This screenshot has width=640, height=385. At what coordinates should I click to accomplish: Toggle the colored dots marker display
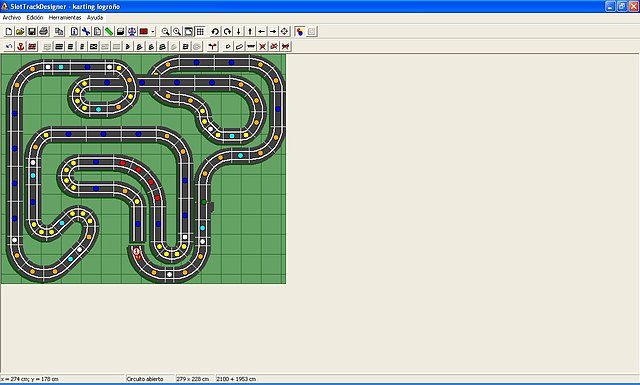coord(300,31)
